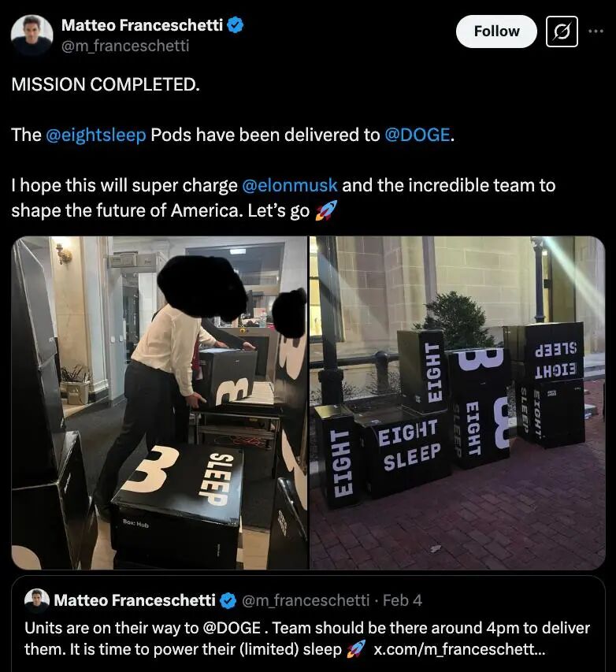
Task: Click the verified badge in the quoted post
Action: (x=228, y=600)
